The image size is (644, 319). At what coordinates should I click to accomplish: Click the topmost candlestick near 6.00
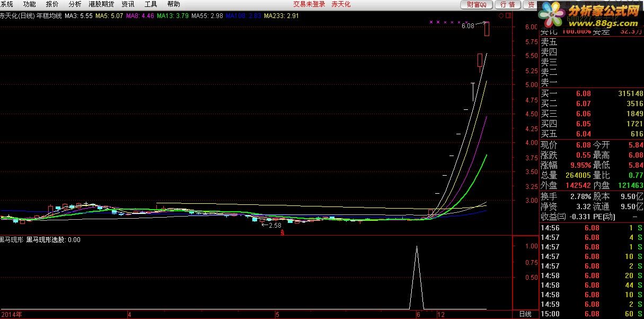[487, 29]
